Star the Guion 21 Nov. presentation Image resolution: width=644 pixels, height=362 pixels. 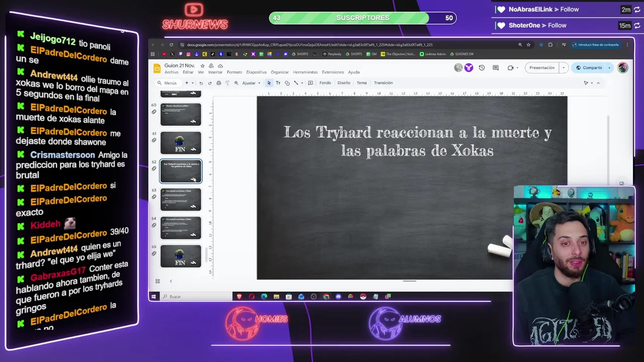pyautogui.click(x=203, y=66)
